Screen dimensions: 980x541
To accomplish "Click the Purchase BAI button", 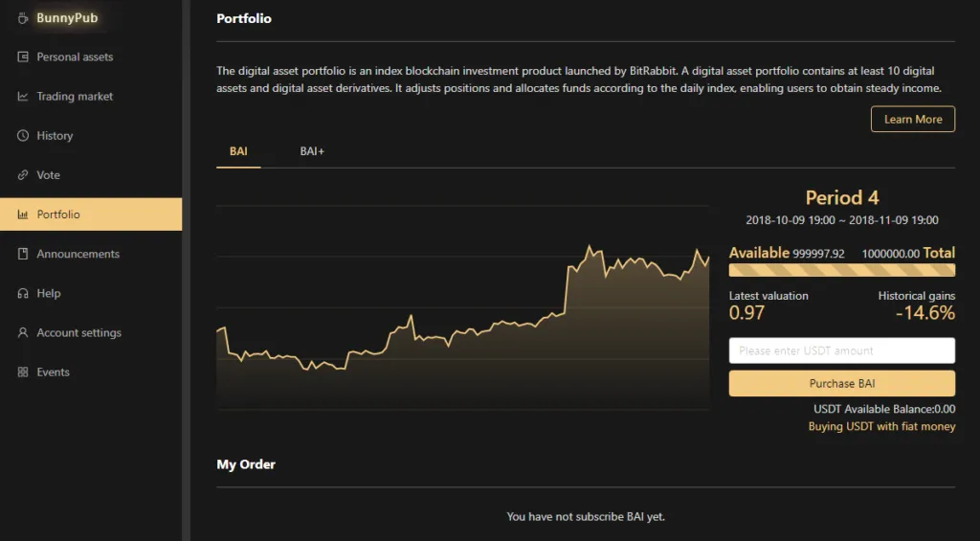I will pyautogui.click(x=842, y=383).
